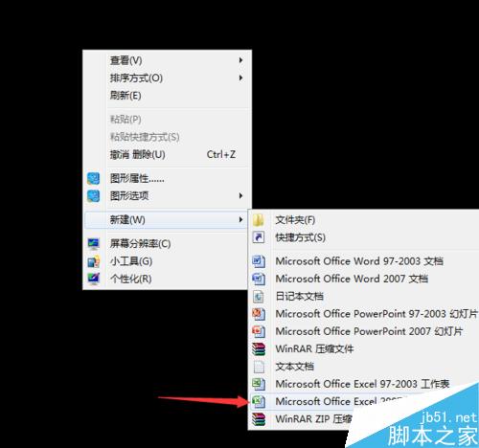The width and height of the screenshot is (479, 448).
Task: Click the PowerPoint 97-2003 icon
Action: 259,314
